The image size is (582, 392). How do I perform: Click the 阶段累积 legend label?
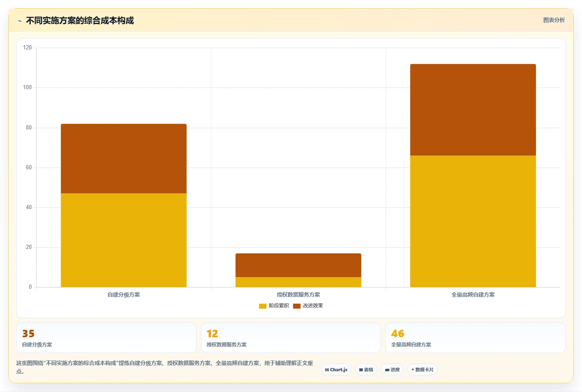279,306
